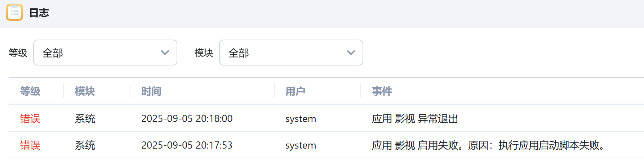Click timestamp 2025-09-05 20:17:53
644x163 pixels.
tap(187, 145)
